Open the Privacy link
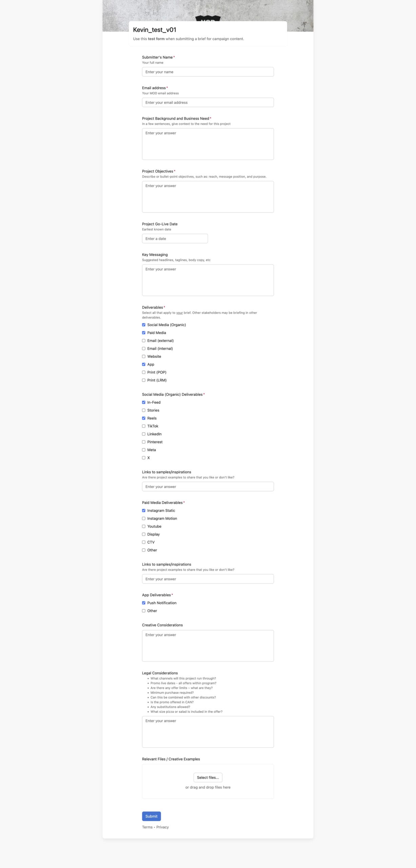The image size is (416, 868). [x=162, y=827]
